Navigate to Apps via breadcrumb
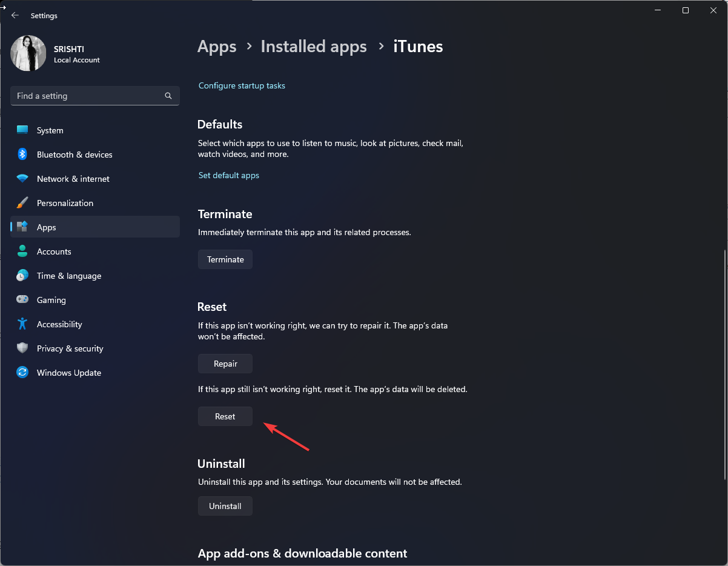 pyautogui.click(x=217, y=46)
